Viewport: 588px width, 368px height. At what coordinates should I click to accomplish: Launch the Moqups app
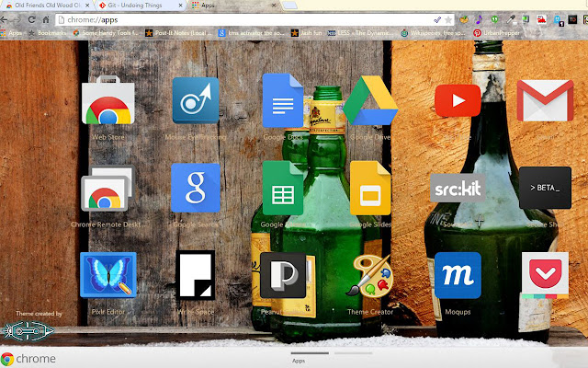[x=458, y=275]
